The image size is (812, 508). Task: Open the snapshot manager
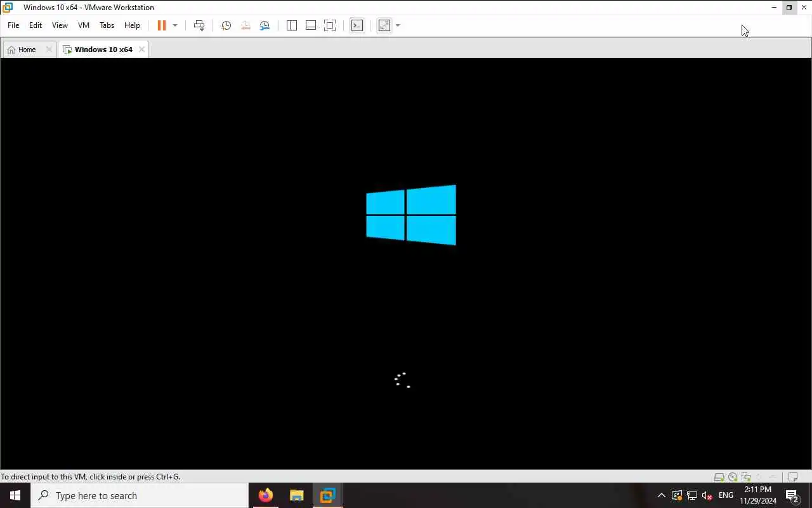[265, 25]
